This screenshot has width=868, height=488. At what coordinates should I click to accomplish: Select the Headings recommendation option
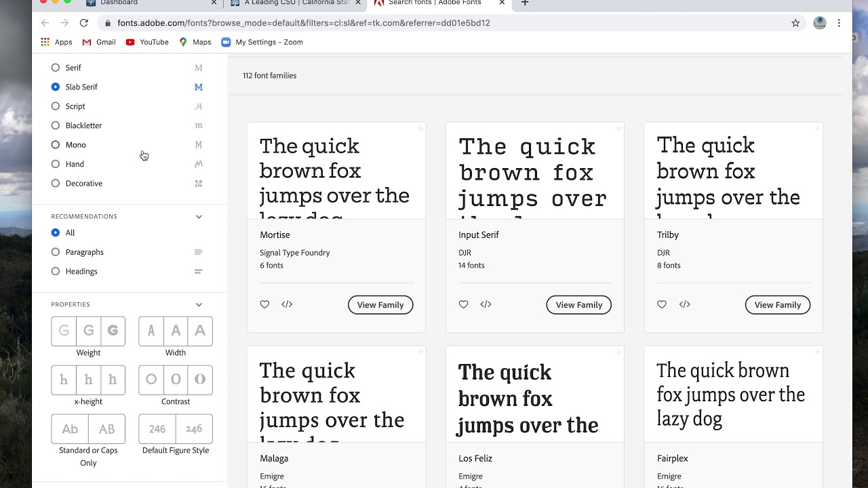pos(56,271)
